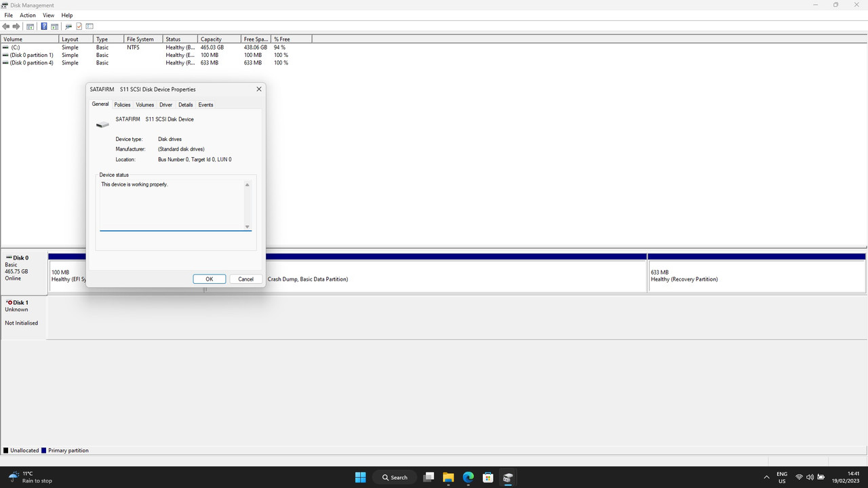The width and height of the screenshot is (868, 488).
Task: Click the taskbar Search box
Action: point(394,477)
